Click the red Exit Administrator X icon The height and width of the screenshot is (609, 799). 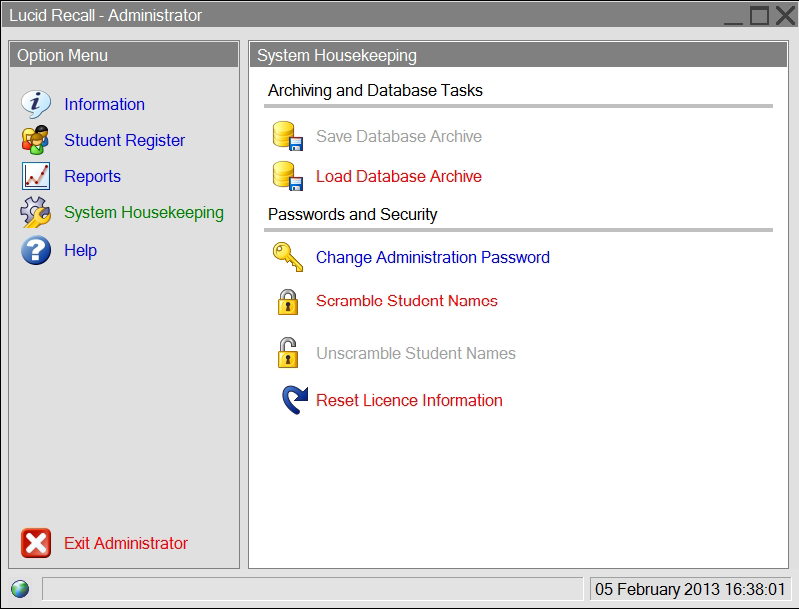36,543
